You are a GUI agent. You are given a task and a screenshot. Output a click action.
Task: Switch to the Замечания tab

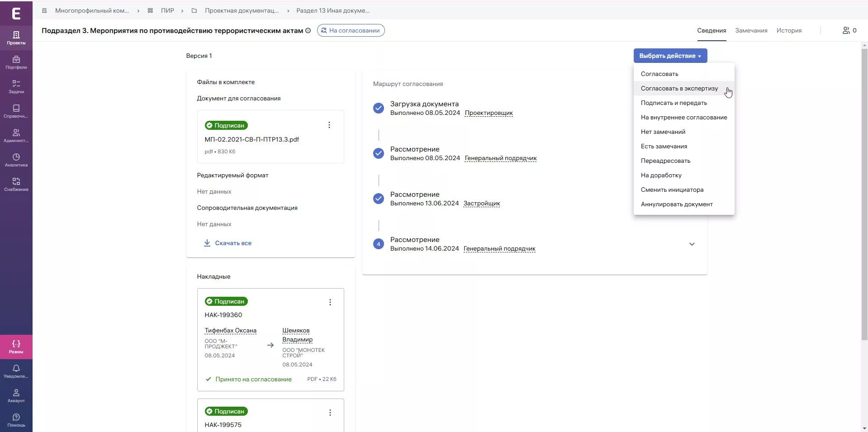tap(751, 31)
